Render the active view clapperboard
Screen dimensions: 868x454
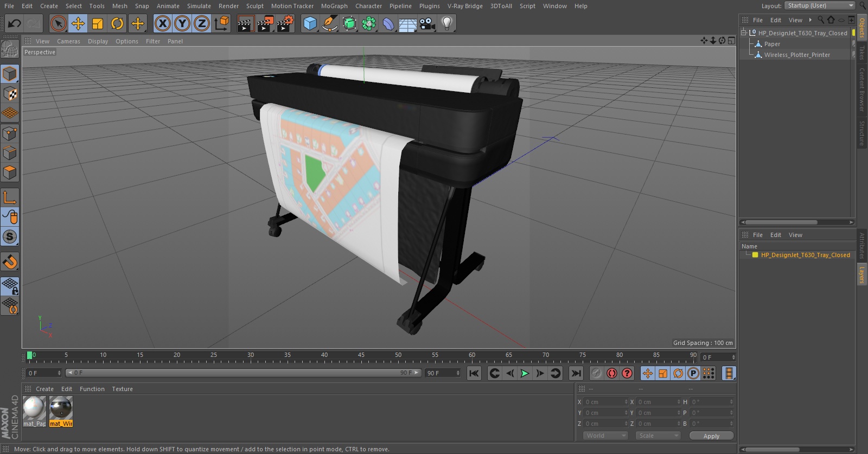245,23
